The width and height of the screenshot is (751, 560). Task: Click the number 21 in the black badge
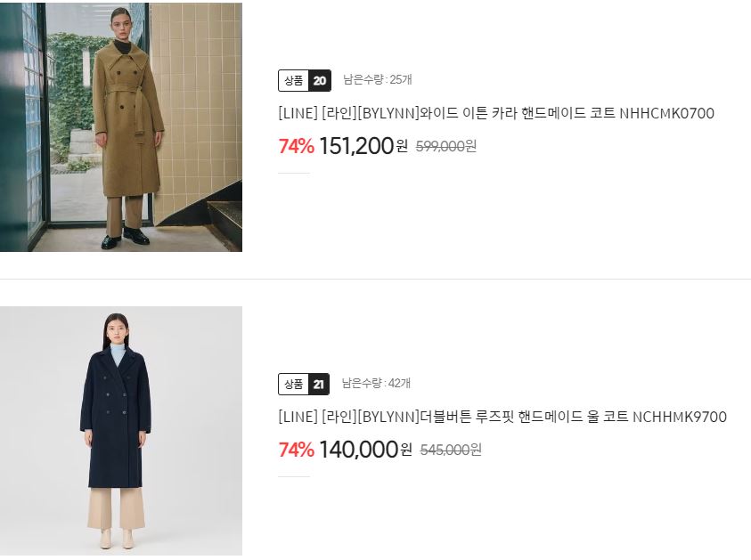[x=319, y=384]
